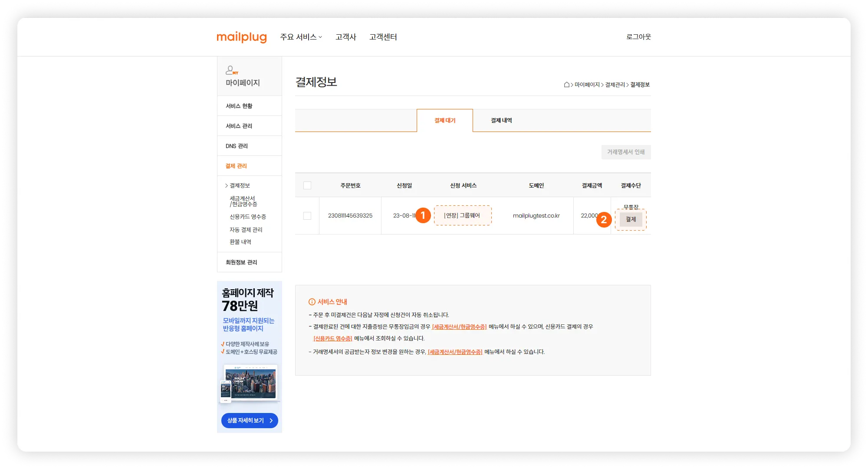Click the orange step 2 marker
Image resolution: width=868 pixels, height=469 pixels.
tap(604, 220)
